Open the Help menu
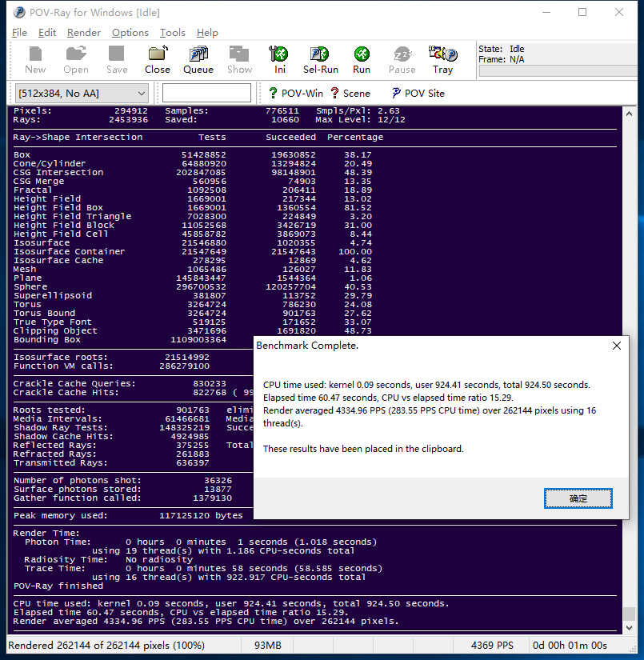Screen dimensions: 644x660 207,33
